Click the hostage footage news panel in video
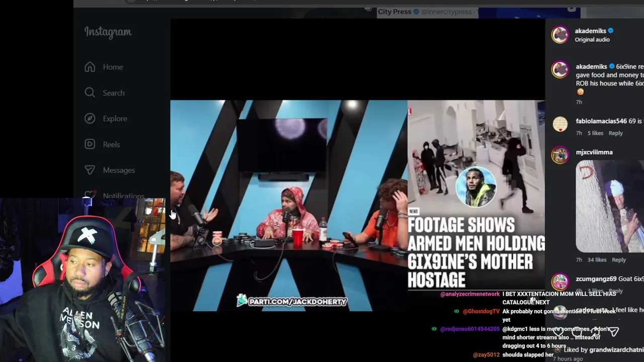 click(476, 195)
